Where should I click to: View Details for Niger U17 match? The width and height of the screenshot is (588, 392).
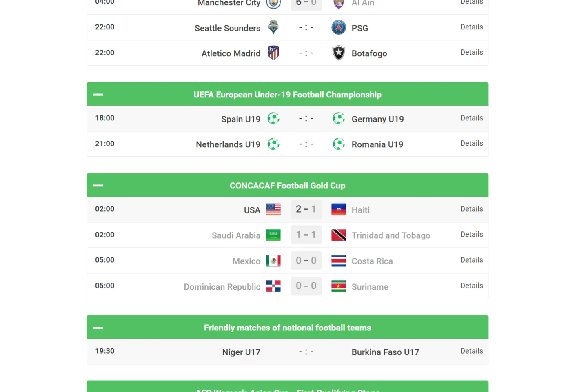(471, 351)
